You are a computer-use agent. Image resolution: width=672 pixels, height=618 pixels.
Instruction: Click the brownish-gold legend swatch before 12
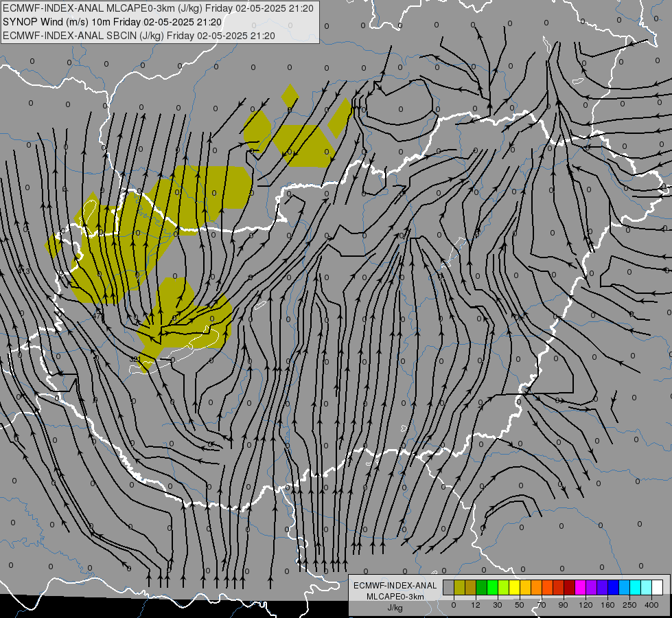point(471,587)
